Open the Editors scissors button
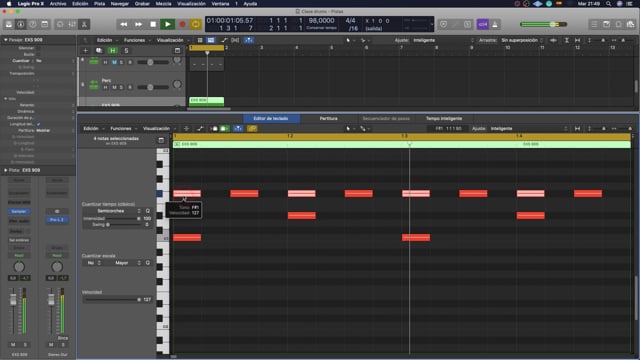The image size is (640, 360). [x=84, y=24]
